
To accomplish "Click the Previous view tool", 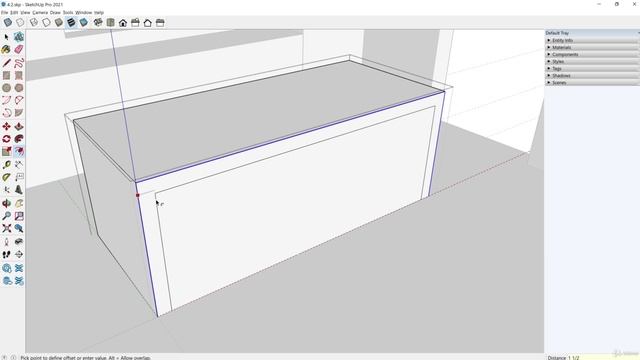I will 19,229.
